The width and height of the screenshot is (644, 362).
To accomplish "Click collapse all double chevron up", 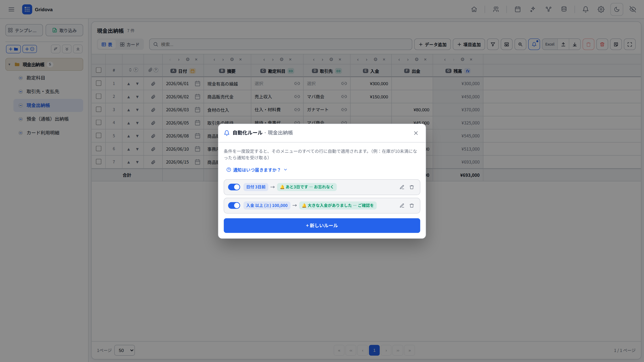I will [78, 49].
